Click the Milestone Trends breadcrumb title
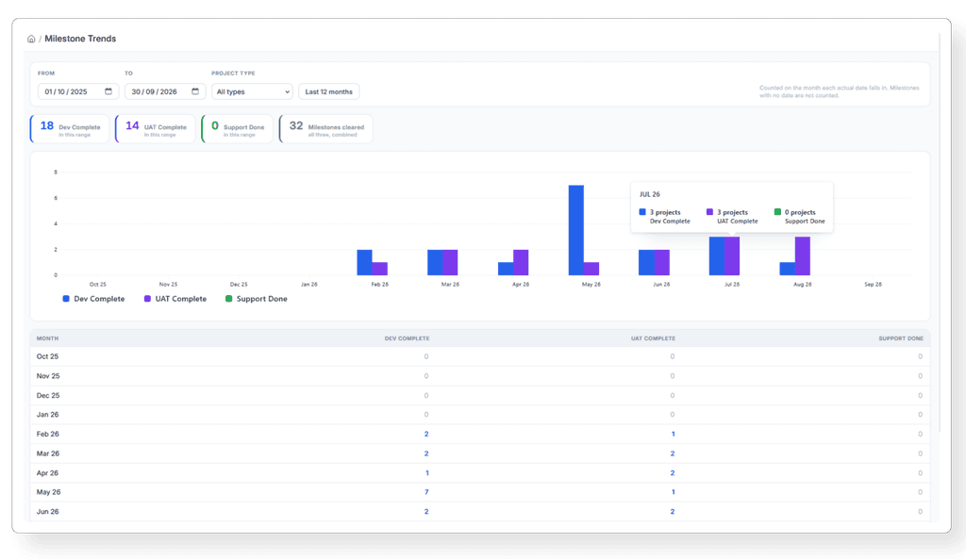Screen dimensions: 966x560 tap(80, 39)
